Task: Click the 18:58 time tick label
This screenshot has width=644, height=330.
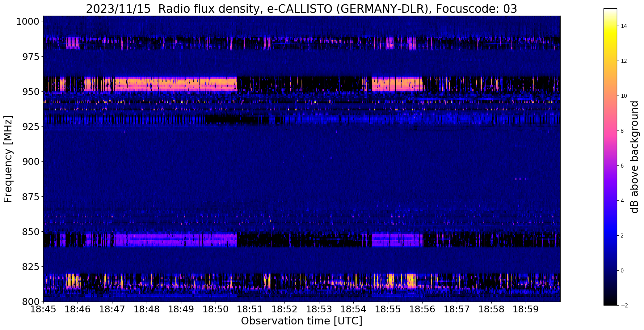Action: pyautogui.click(x=491, y=309)
